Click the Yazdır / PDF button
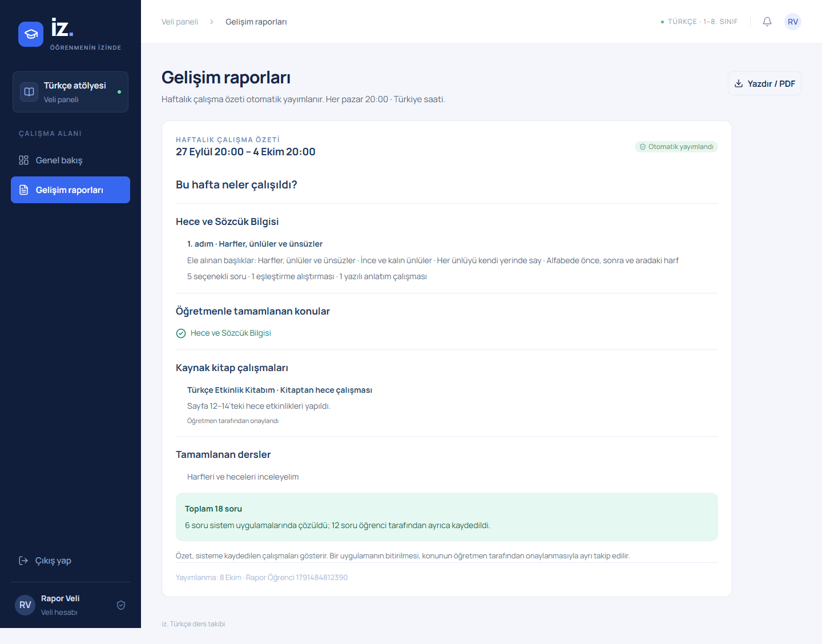This screenshot has width=822, height=644. 764,83
